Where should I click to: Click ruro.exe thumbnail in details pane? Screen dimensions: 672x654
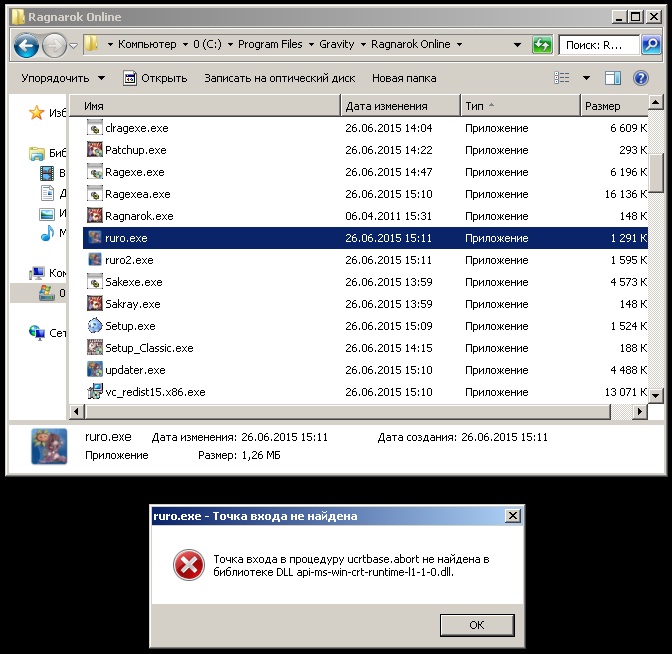pyautogui.click(x=49, y=446)
